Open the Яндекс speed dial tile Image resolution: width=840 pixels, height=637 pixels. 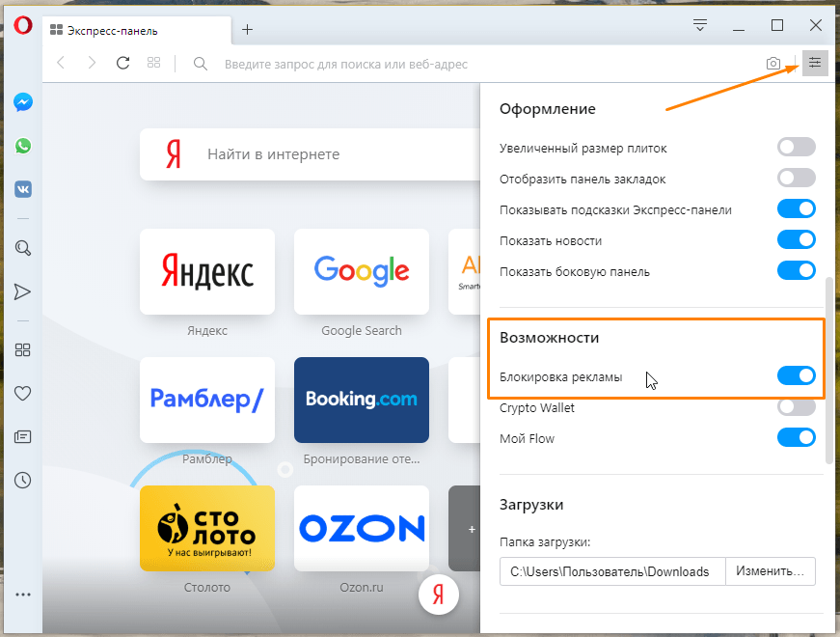207,272
